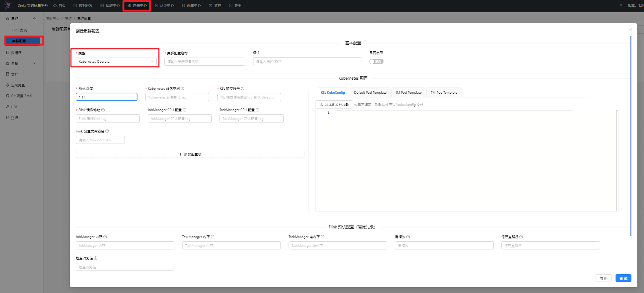Click the fullscreen icon in top bar
This screenshot has width=644, height=293.
coord(621,5)
